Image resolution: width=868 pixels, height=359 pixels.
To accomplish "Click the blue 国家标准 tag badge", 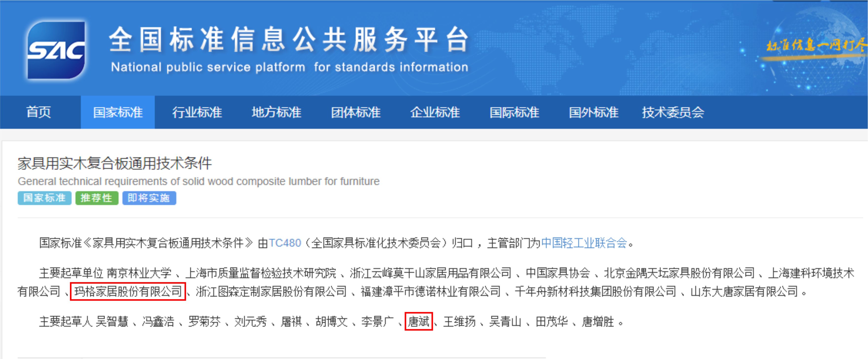I will tap(45, 198).
